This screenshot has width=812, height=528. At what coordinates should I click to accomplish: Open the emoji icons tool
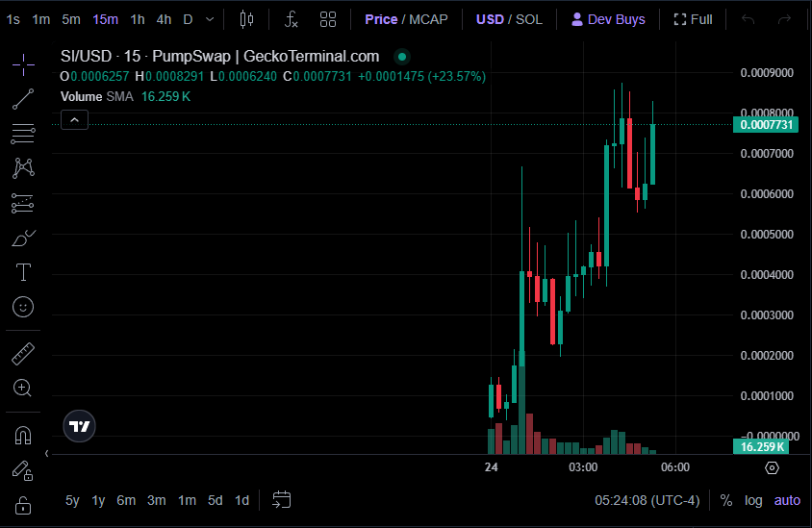[x=23, y=307]
